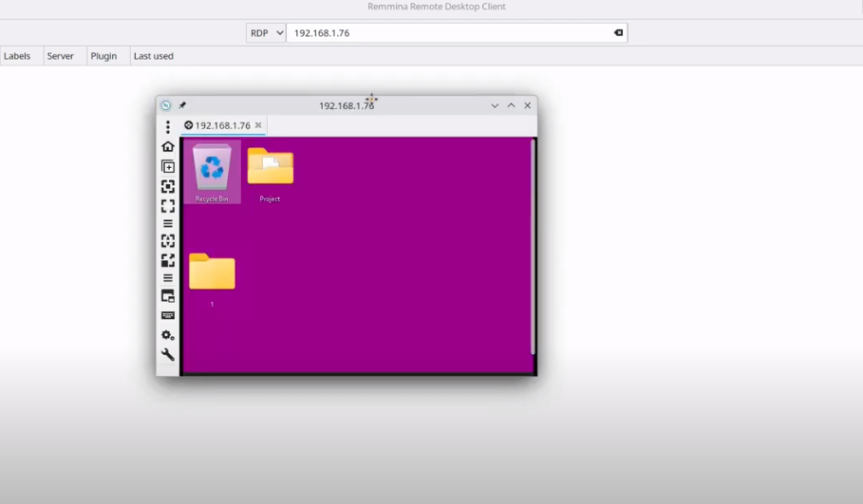Toggle the pin icon in the session window title bar
Screen dimensions: 863x504
(182, 105)
